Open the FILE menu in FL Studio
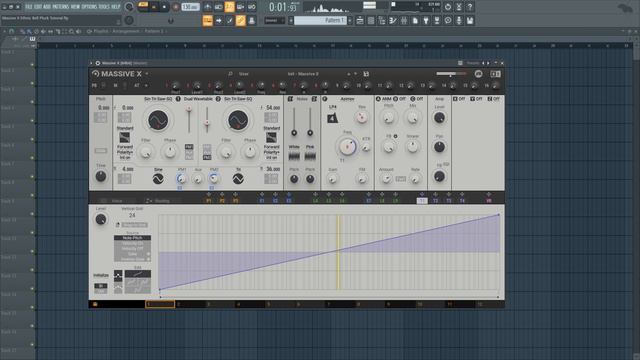Screen dimensions: 640x360 pyautogui.click(x=29, y=7)
